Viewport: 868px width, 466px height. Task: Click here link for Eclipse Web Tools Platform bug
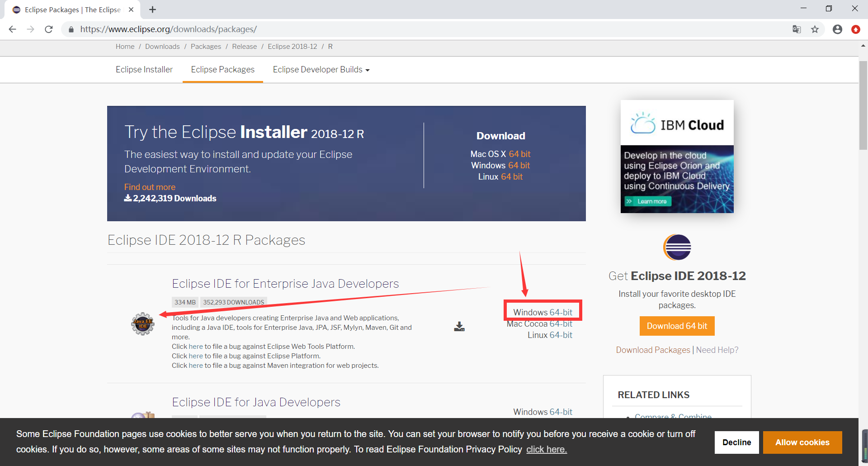pyautogui.click(x=196, y=347)
